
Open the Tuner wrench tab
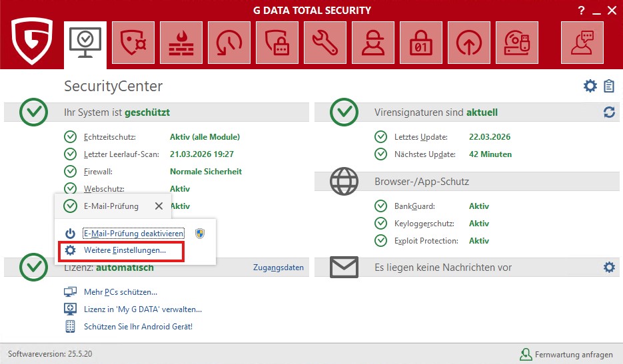click(325, 43)
